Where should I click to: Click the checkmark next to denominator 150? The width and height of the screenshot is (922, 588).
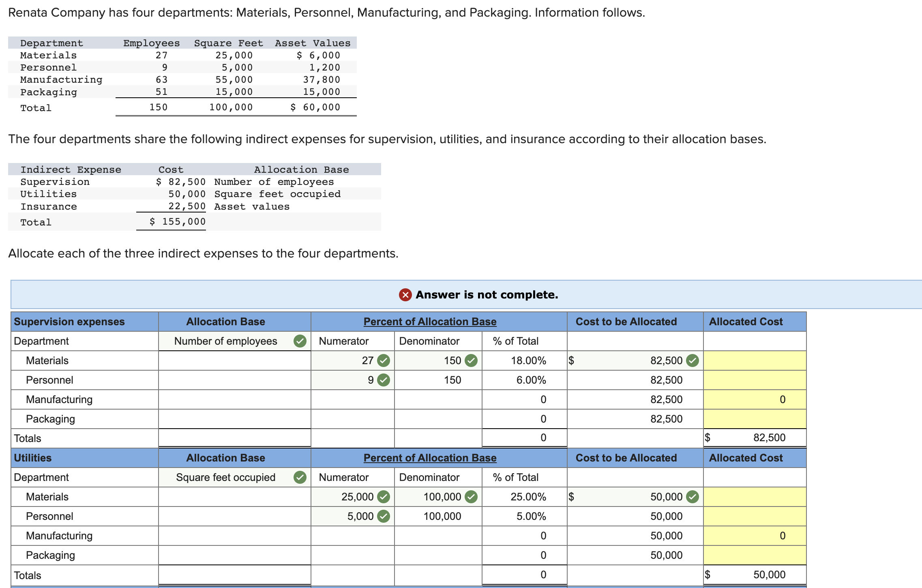tap(471, 361)
